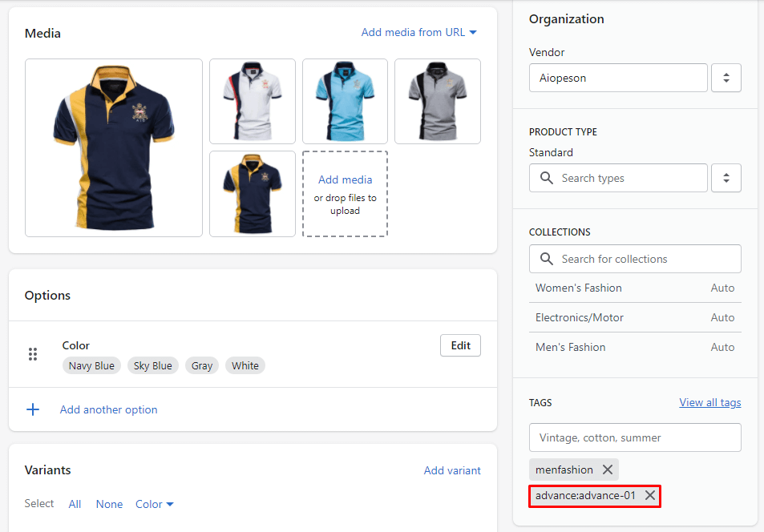Select the white polo shirt thumbnail
Viewport: 764px width, 532px height.
point(253,101)
